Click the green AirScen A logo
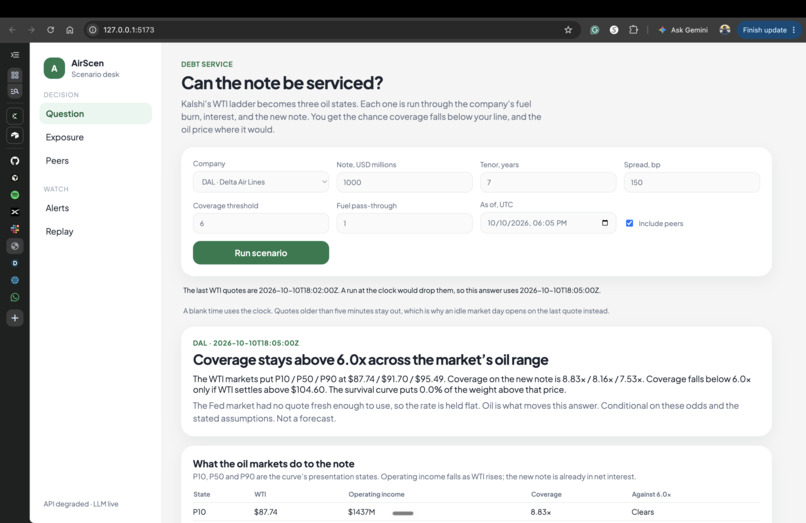This screenshot has height=523, width=806. point(54,68)
